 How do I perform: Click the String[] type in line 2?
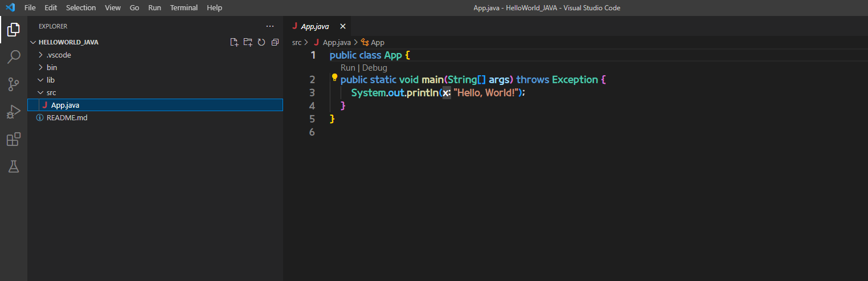point(467,80)
